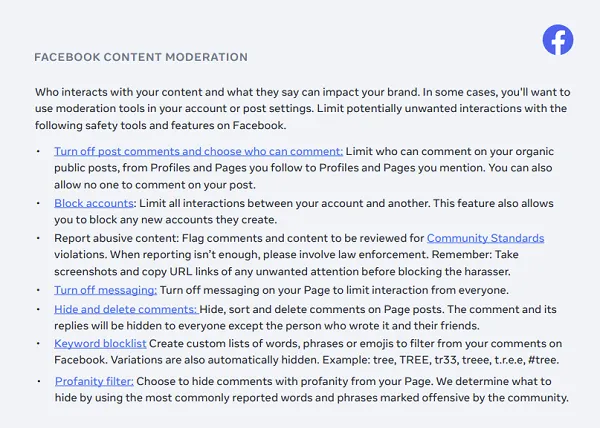Image resolution: width=600 pixels, height=428 pixels.
Task: Follow the Keyword blocklist link
Action: click(100, 343)
